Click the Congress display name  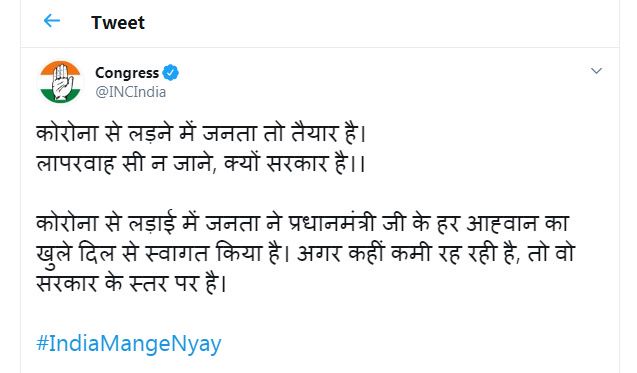[x=127, y=73]
